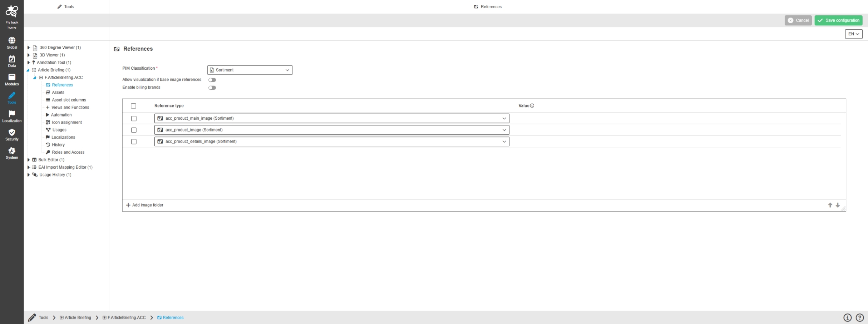Click Add image folder

point(145,205)
